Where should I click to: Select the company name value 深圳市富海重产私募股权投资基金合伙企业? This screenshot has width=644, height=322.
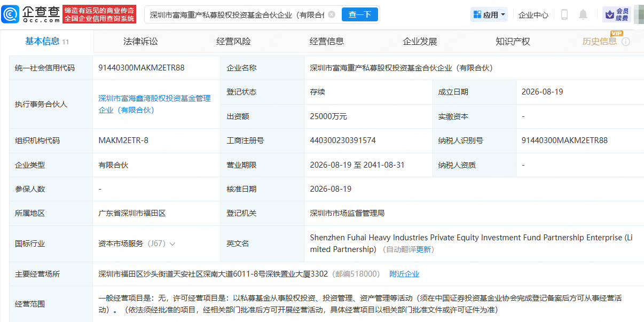[401, 68]
